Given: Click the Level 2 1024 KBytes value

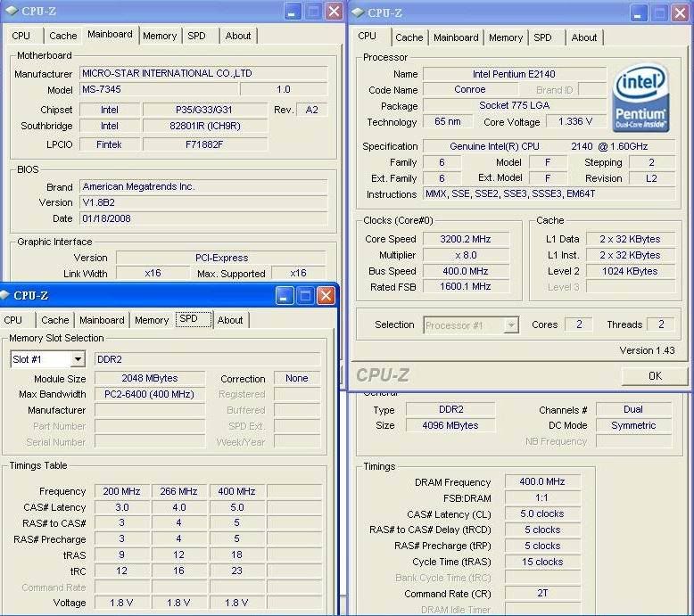Looking at the screenshot, I should [631, 271].
